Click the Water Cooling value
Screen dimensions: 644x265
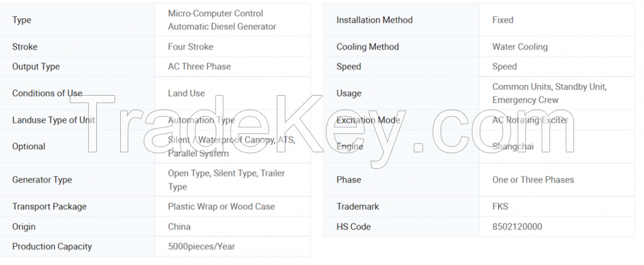pos(520,47)
